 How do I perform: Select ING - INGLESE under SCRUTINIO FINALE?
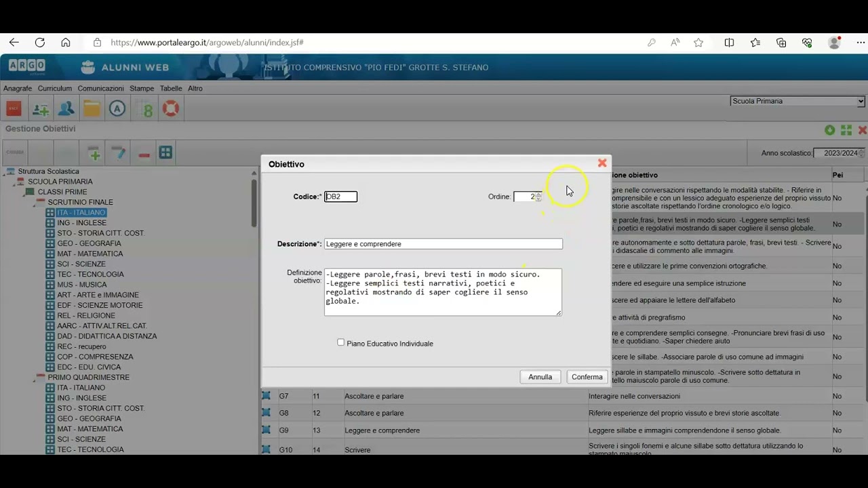point(81,223)
